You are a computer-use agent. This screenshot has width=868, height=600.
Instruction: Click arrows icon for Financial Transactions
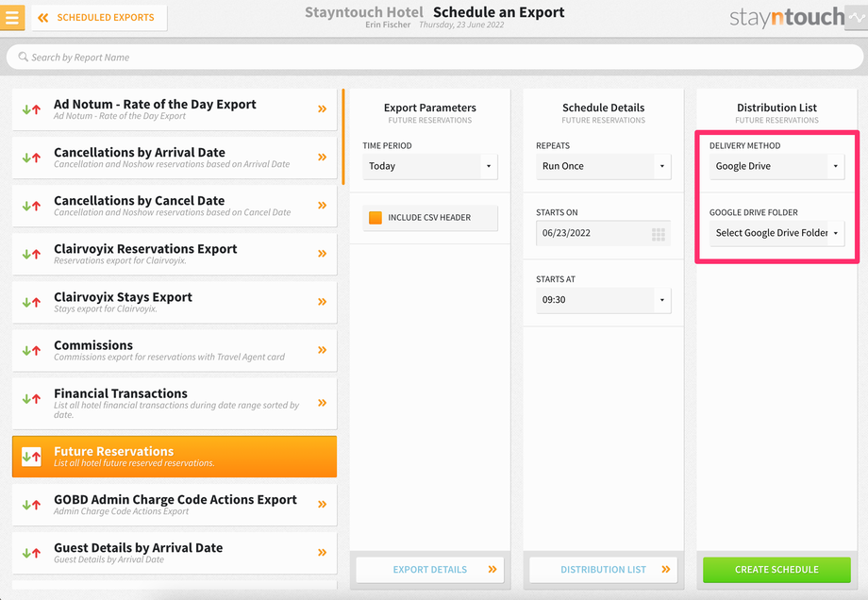(31, 398)
